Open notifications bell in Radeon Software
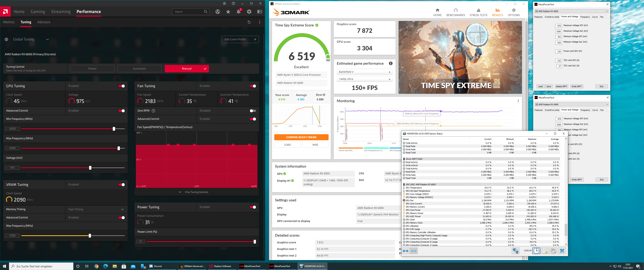The width and height of the screenshot is (644, 270). pos(239,12)
